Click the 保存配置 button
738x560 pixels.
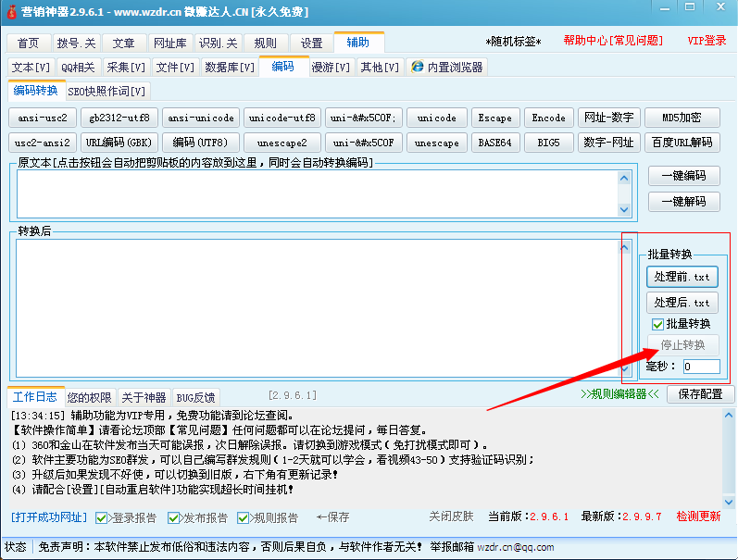[x=700, y=394]
